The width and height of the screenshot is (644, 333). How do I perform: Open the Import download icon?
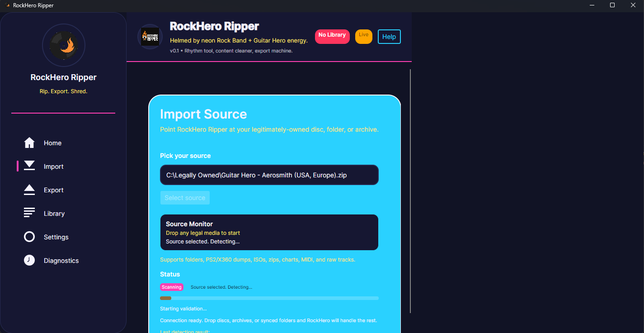pyautogui.click(x=29, y=166)
